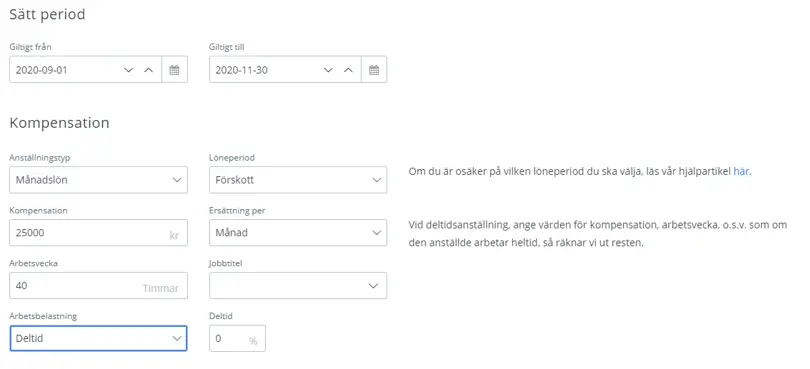Open the help article link 'här'
Viewport: 810px width, 369px height.
click(742, 172)
